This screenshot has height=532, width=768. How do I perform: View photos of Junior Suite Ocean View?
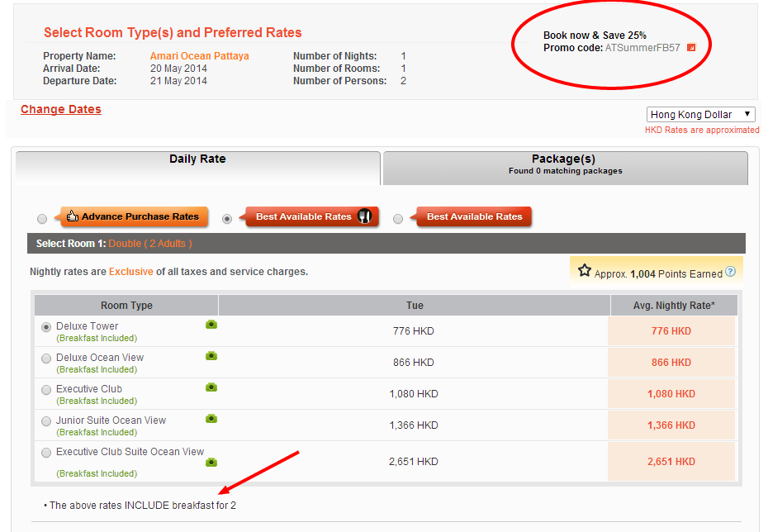point(211,419)
